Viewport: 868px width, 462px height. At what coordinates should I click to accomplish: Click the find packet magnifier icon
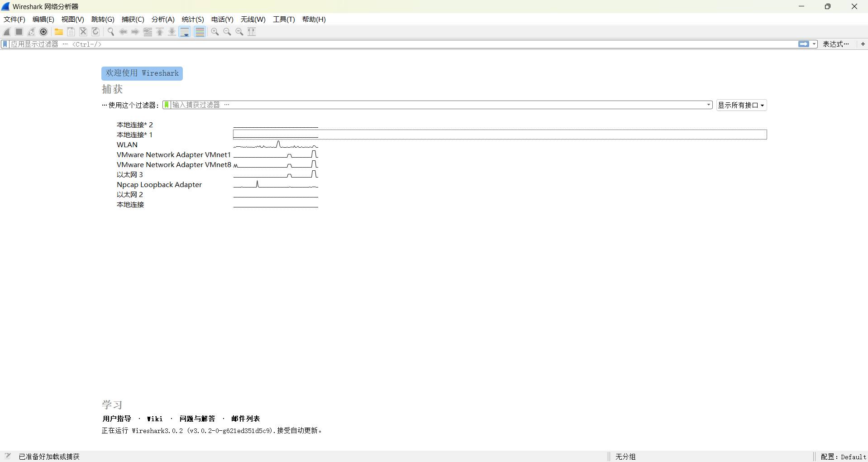click(111, 32)
